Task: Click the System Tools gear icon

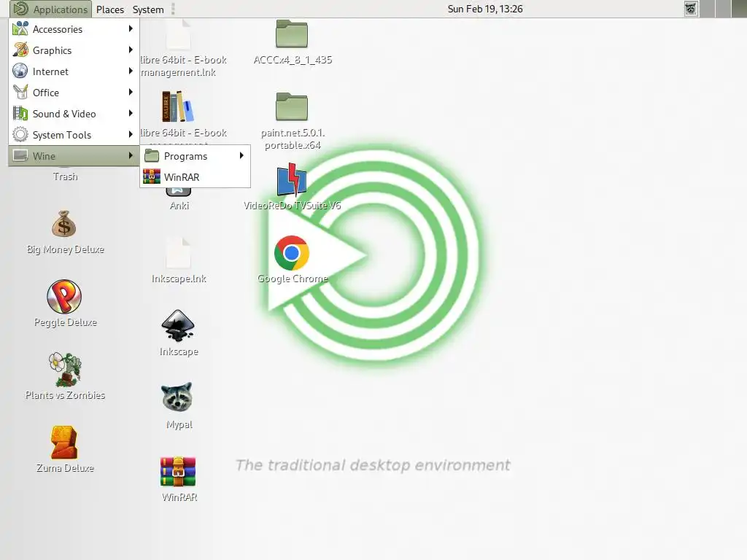Action: [20, 134]
